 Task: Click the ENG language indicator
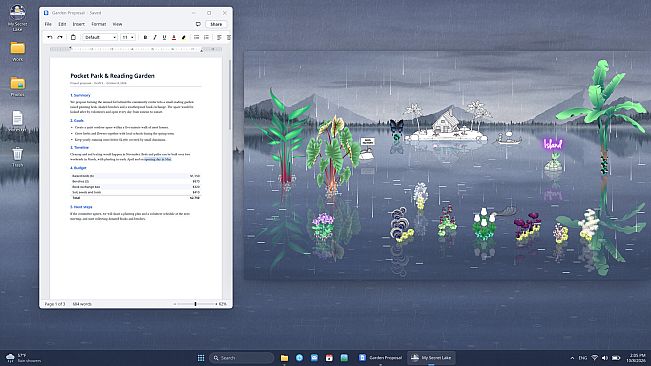click(x=583, y=358)
